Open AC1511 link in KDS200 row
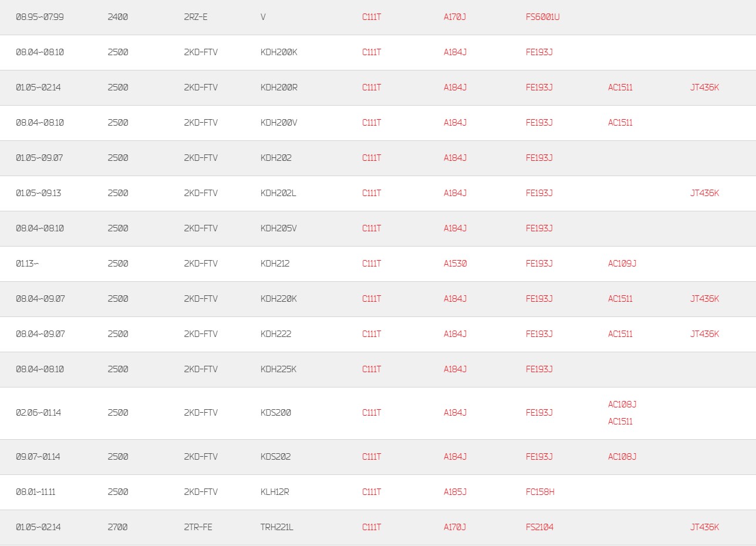 (620, 422)
